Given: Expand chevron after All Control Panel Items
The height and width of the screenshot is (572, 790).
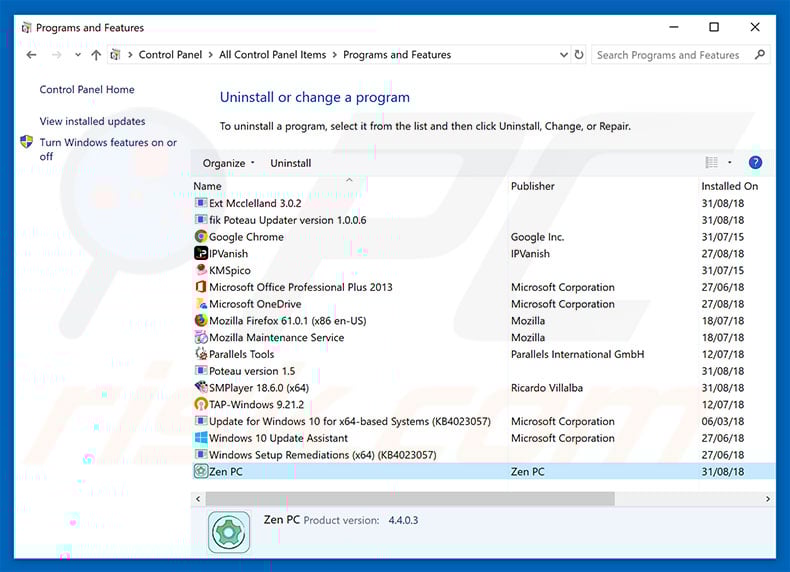Looking at the screenshot, I should tap(335, 54).
